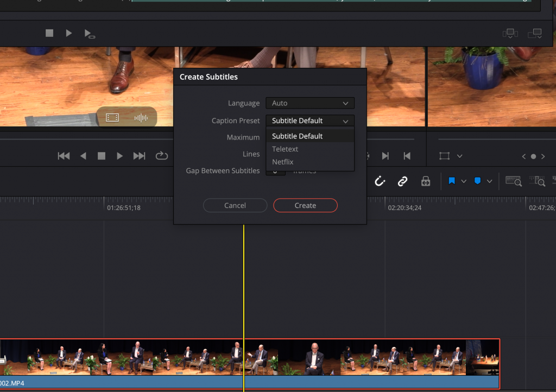Click the audio waveform icon overlay

point(141,118)
